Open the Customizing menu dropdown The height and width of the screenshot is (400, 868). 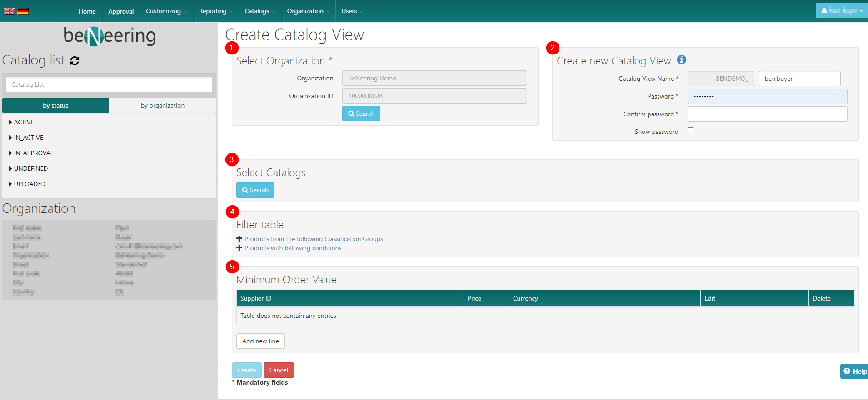pos(166,11)
